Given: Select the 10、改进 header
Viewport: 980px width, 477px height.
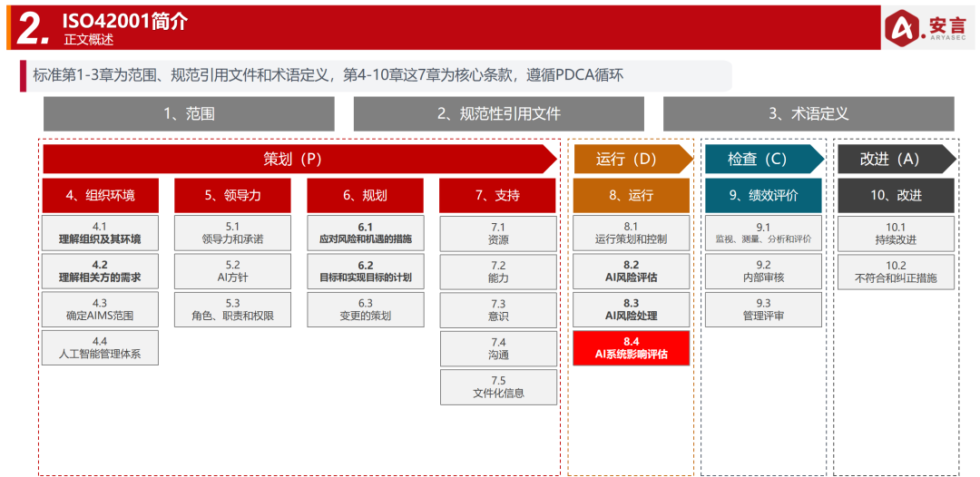Looking at the screenshot, I should click(897, 195).
